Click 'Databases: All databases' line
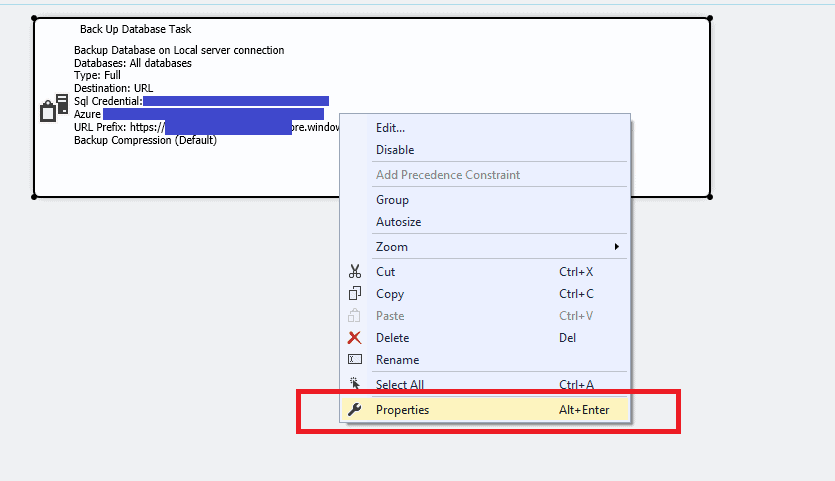The width and height of the screenshot is (835, 481). pos(133,63)
